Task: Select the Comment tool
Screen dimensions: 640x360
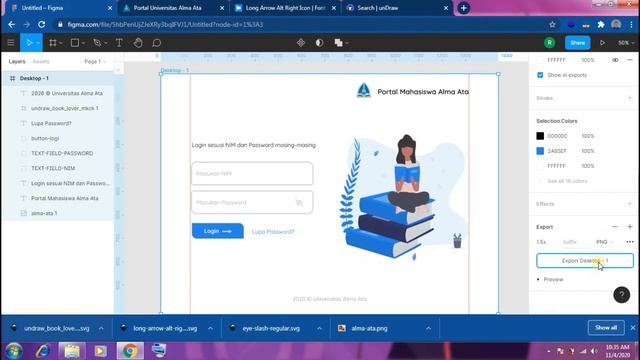Action: (157, 43)
